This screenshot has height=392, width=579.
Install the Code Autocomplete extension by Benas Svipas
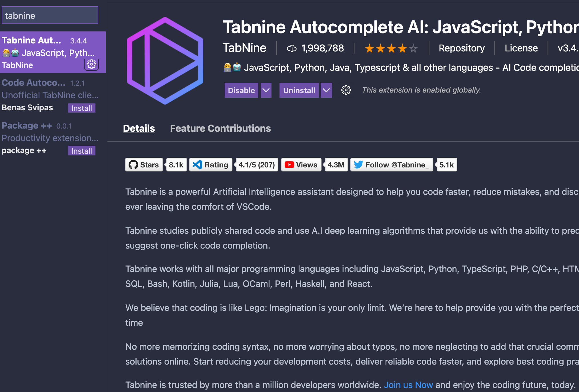(x=82, y=108)
